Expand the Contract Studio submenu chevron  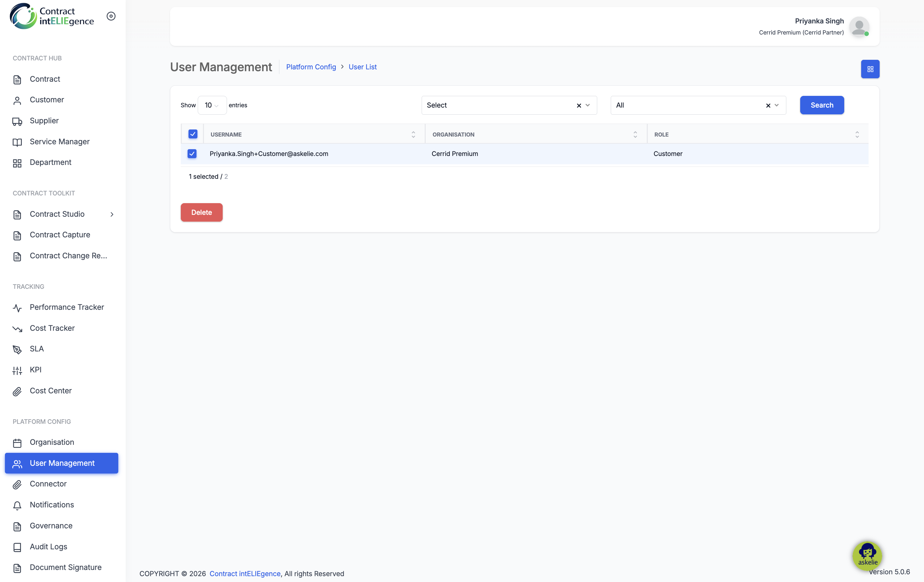pyautogui.click(x=112, y=214)
